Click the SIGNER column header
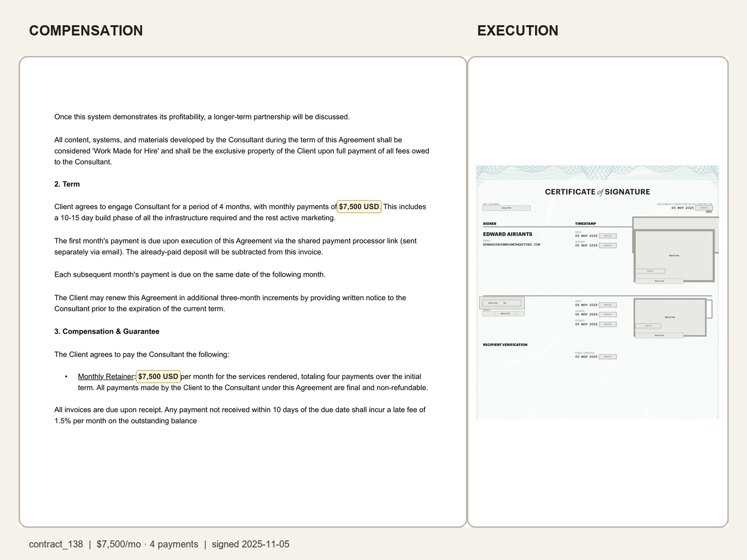Screen dimensions: 747x560 (x=489, y=224)
